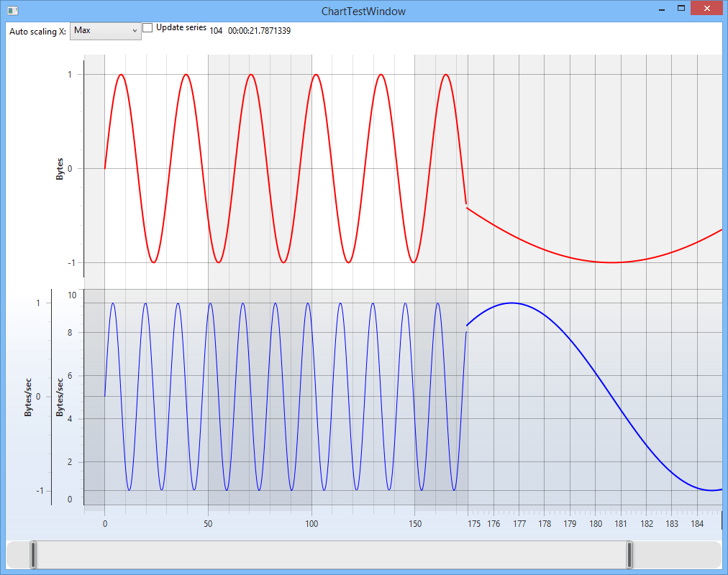Click the ChartTestWindow application icon in titlebar
Image resolution: width=728 pixels, height=575 pixels.
pyautogui.click(x=12, y=11)
